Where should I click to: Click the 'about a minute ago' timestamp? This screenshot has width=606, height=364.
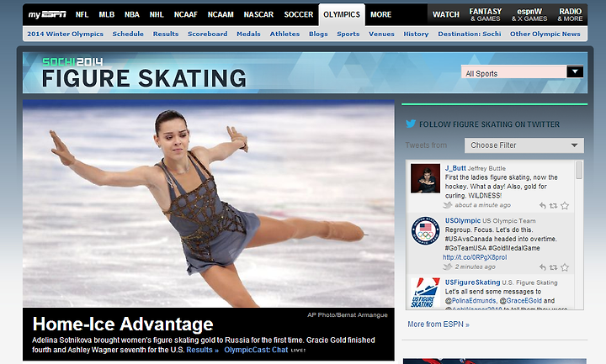tap(483, 205)
